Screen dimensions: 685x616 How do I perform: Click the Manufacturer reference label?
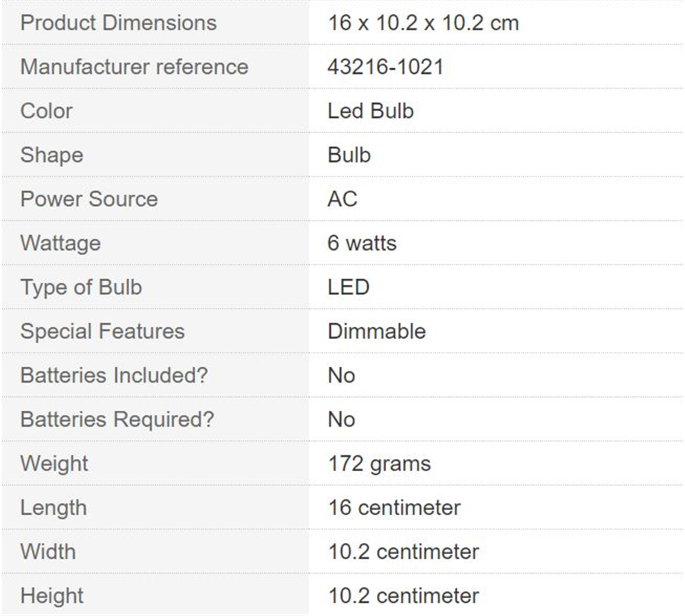[x=134, y=67]
